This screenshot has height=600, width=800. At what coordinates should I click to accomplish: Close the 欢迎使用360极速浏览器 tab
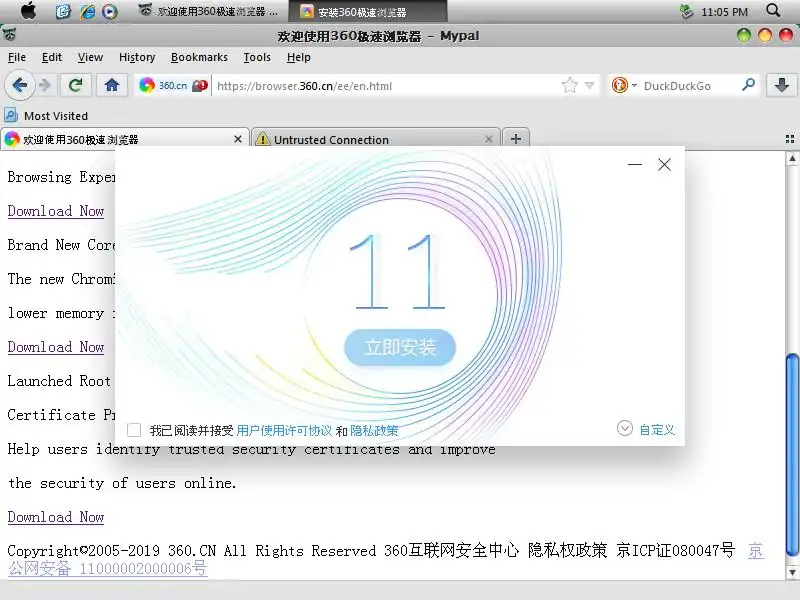(x=238, y=139)
